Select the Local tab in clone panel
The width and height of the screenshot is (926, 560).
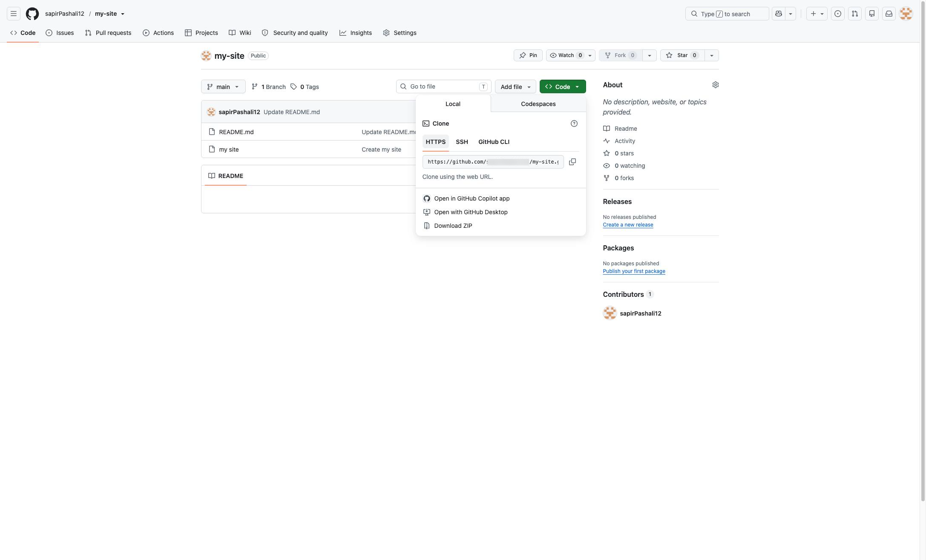453,104
